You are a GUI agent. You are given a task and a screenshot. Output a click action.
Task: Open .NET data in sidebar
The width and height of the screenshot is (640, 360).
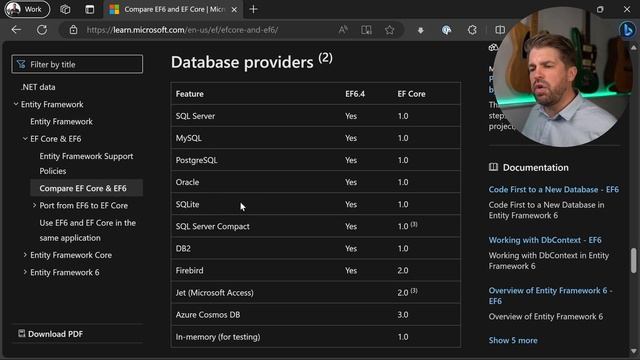(x=38, y=87)
